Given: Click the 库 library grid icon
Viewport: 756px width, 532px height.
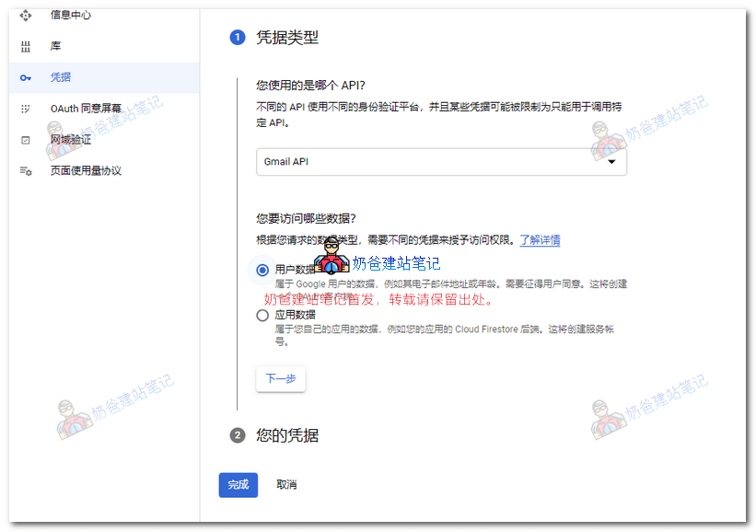Looking at the screenshot, I should pos(24,46).
